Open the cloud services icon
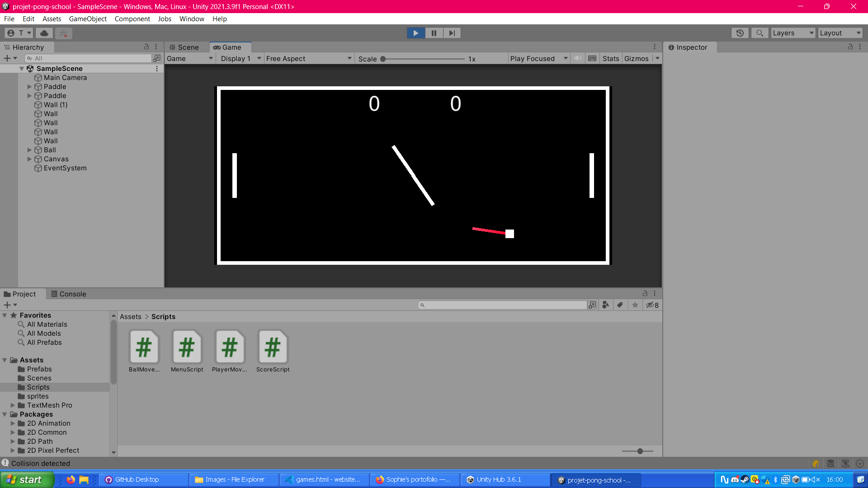868x488 pixels. point(44,33)
